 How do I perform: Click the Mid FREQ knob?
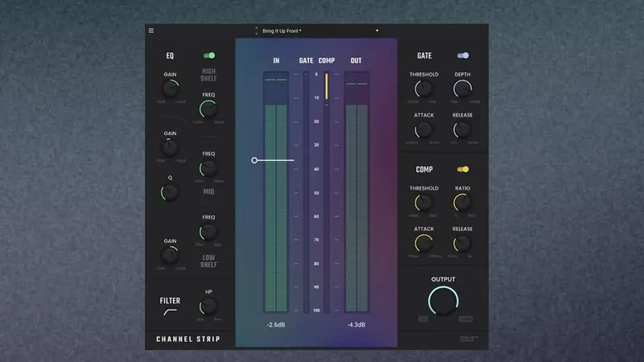pos(208,168)
